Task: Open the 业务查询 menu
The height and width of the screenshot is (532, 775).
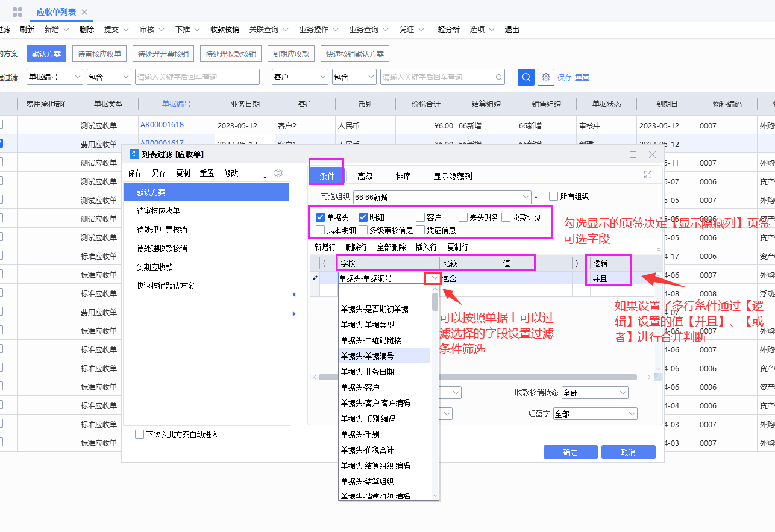Action: 369,30
